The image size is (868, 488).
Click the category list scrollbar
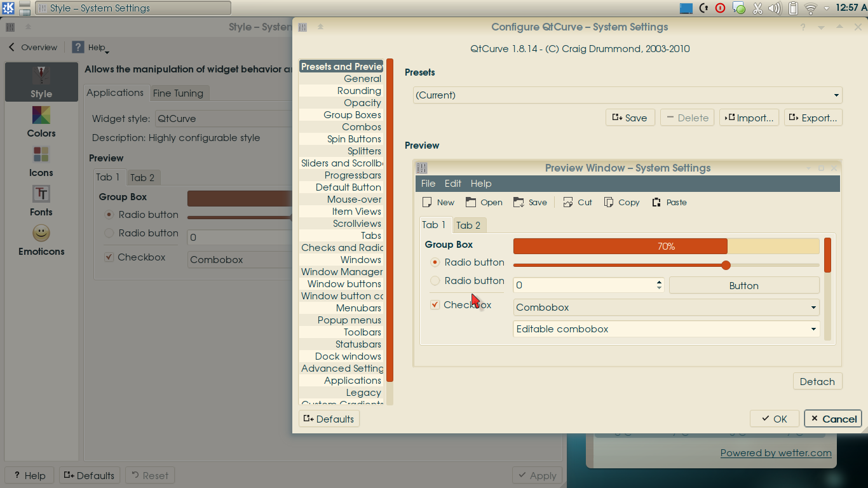point(390,220)
